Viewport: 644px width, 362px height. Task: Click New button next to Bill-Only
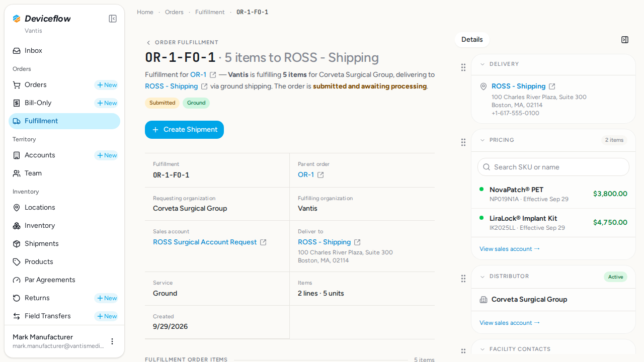coord(107,103)
